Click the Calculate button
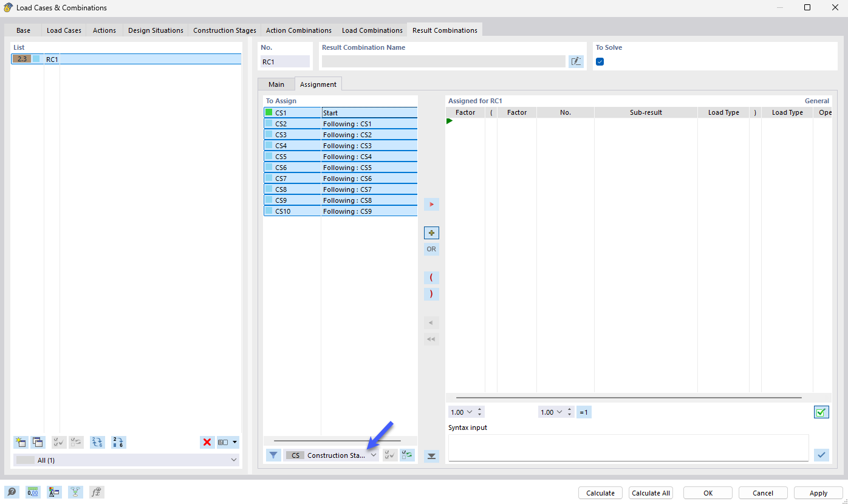This screenshot has width=848, height=504. coord(601,493)
